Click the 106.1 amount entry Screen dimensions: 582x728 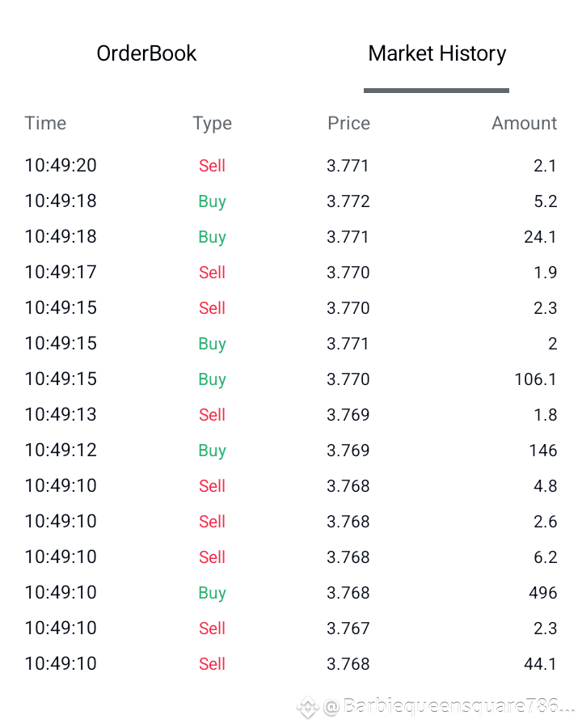click(535, 379)
